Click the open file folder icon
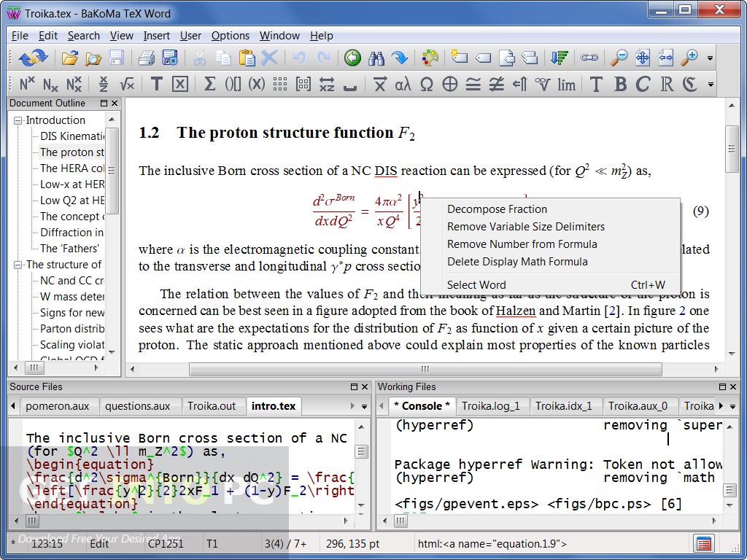Viewport: 747px width, 560px height. click(70, 58)
